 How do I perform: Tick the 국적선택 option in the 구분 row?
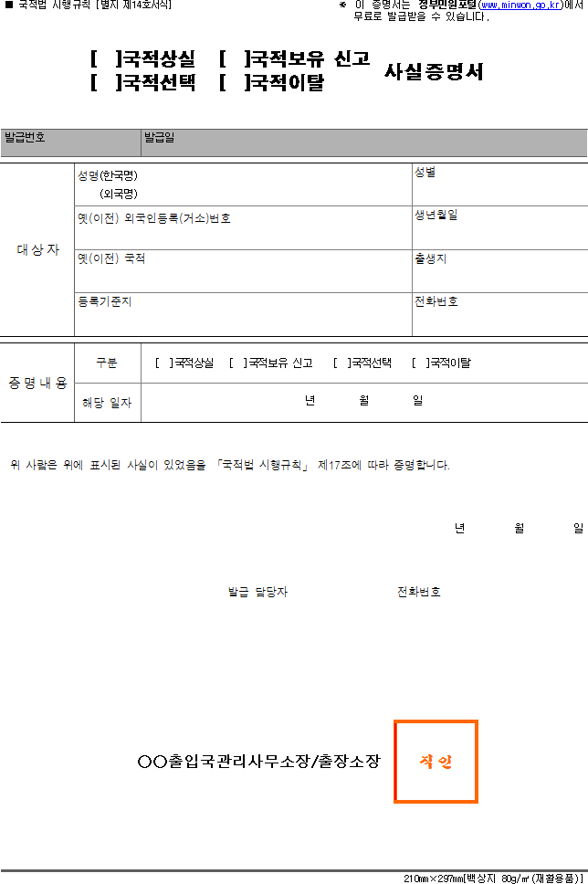(x=342, y=363)
